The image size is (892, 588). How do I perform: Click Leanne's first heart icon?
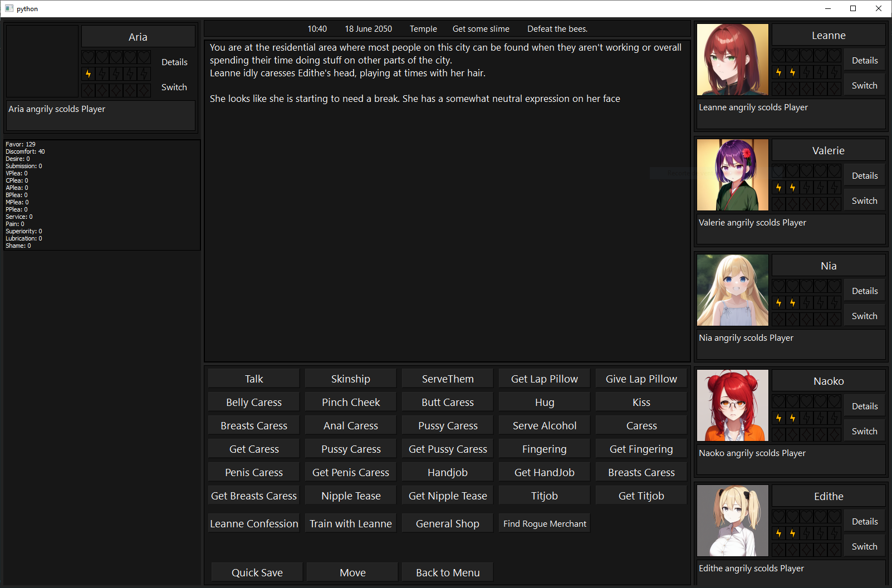pyautogui.click(x=778, y=55)
